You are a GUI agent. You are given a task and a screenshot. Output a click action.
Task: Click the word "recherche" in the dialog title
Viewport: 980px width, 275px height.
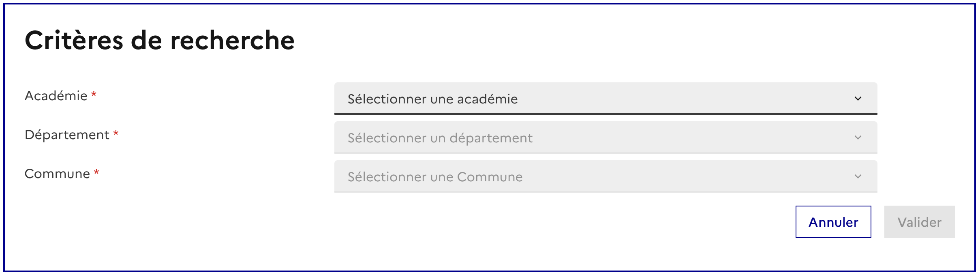232,41
